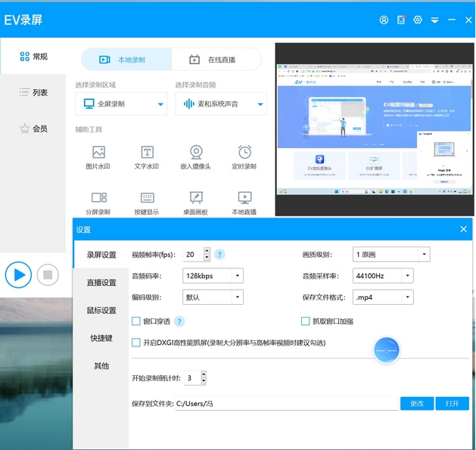Screen dimensions: 476x450
Task: Select the 文字水印 text watermark tool
Action: point(147,157)
